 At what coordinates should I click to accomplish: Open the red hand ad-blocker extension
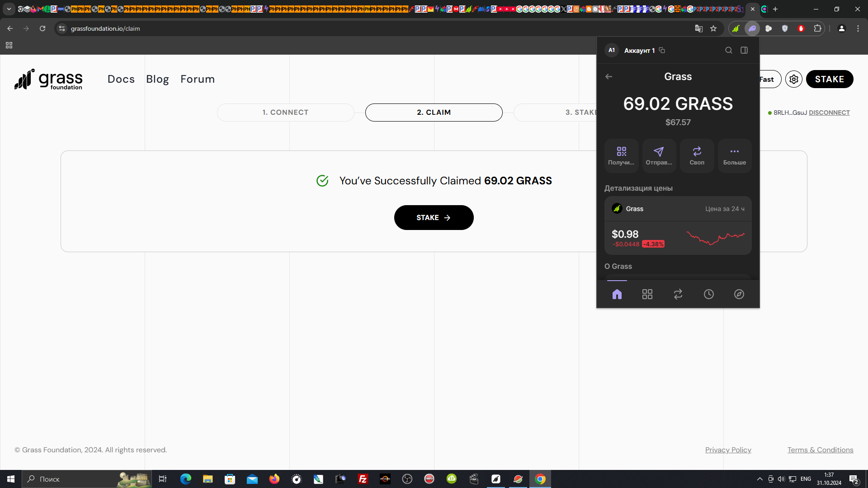click(x=801, y=28)
